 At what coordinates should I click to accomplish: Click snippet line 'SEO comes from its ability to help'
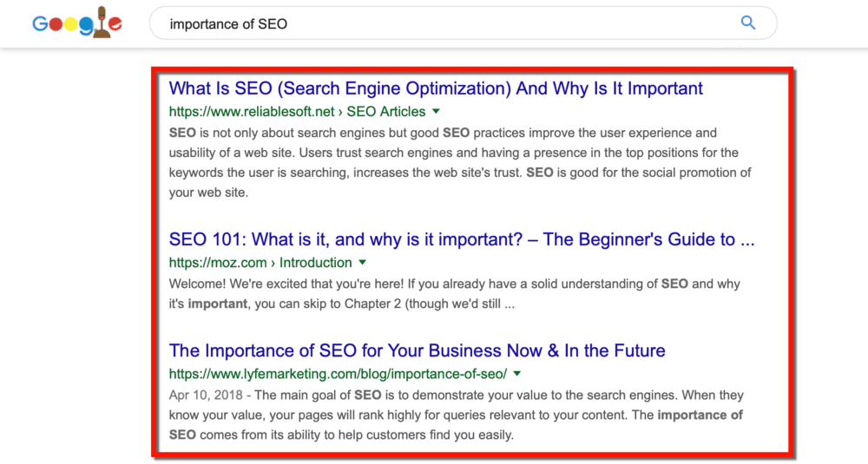tap(341, 435)
